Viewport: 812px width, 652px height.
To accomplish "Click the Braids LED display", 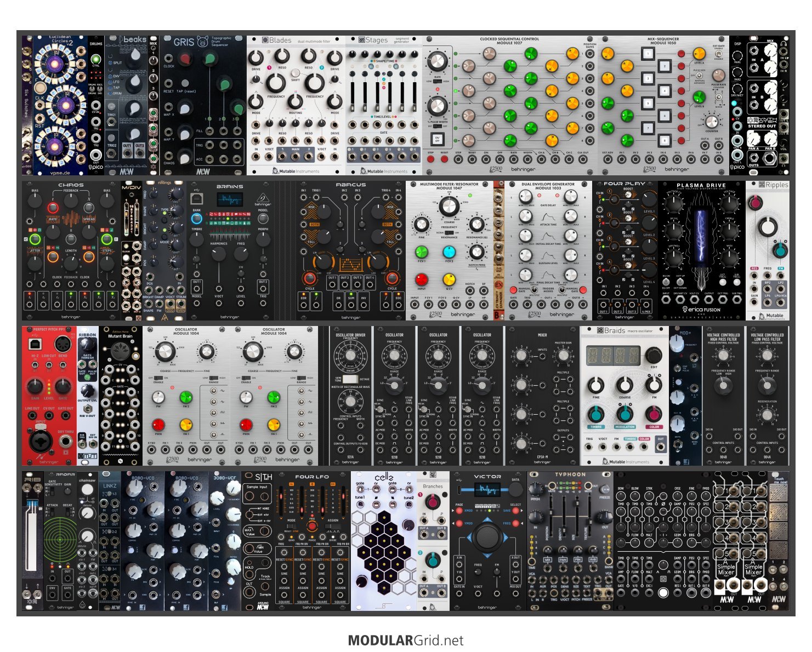I will (613, 355).
